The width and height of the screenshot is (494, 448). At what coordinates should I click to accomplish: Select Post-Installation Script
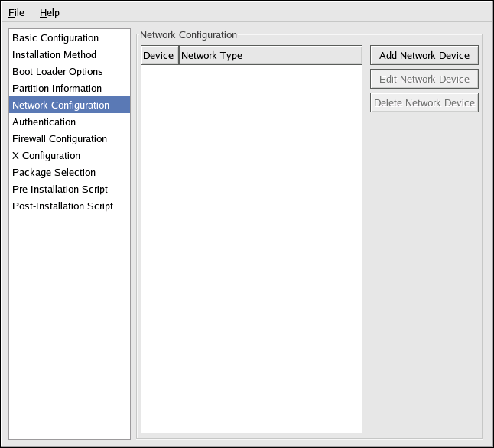(63, 206)
